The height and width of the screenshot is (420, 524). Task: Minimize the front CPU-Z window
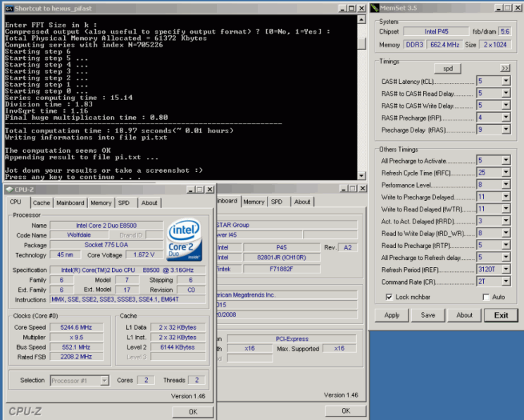tap(190, 190)
